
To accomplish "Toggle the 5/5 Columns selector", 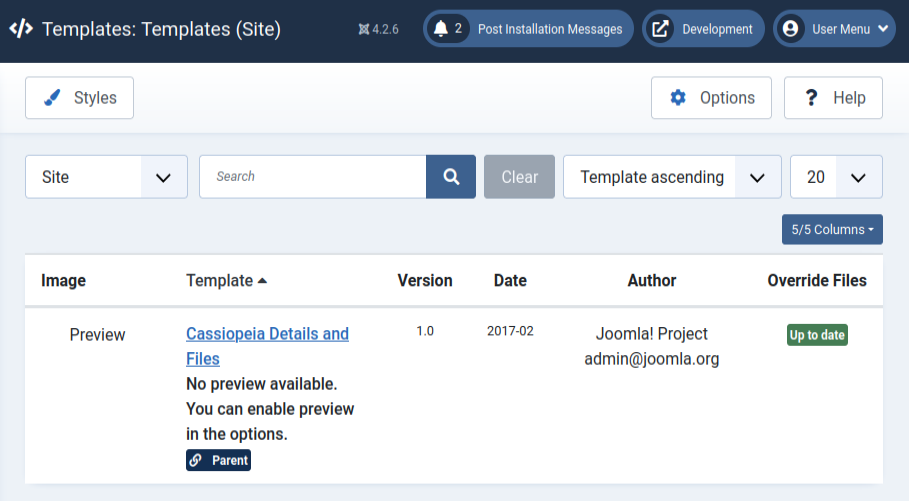I will pos(832,229).
